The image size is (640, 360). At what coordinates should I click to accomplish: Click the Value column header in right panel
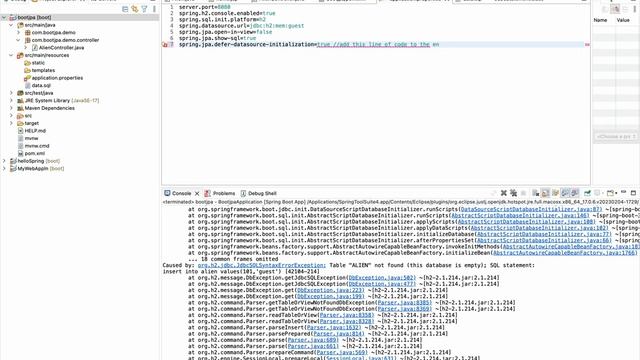point(623,20)
